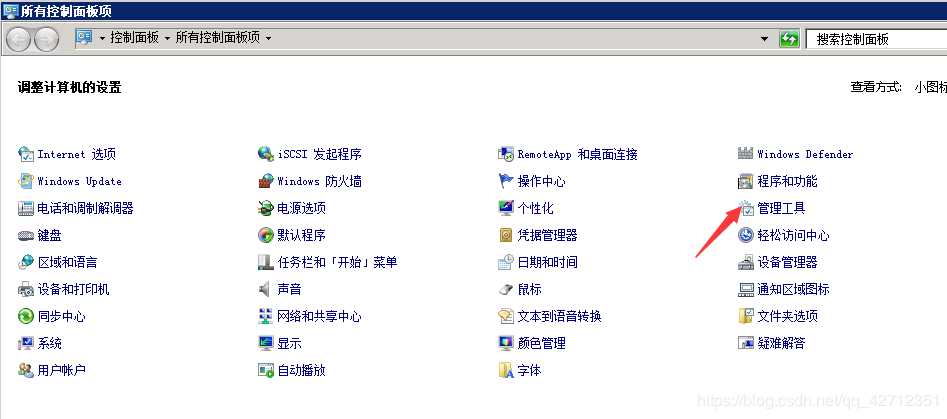The image size is (947, 419).
Task: Click the 同步中心 green sync icon
Action: pos(26,316)
